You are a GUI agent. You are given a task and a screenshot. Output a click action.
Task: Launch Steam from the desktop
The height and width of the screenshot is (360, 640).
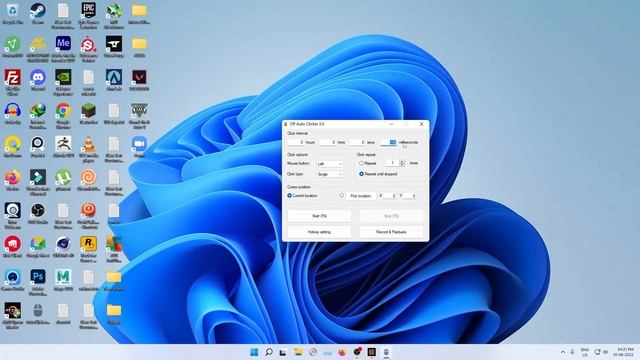(x=38, y=14)
